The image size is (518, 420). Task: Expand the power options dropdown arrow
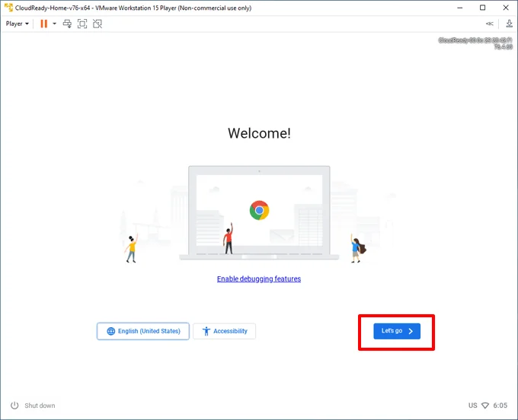pos(55,24)
